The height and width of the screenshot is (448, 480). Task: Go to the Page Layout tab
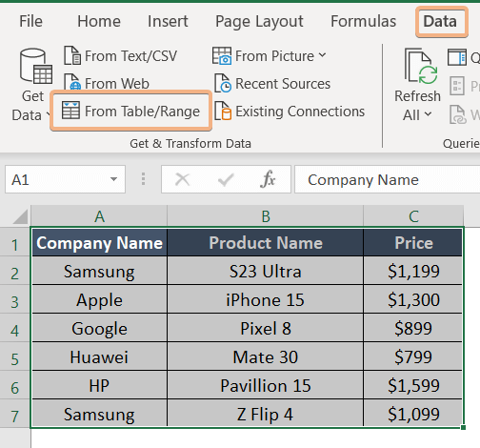(259, 22)
